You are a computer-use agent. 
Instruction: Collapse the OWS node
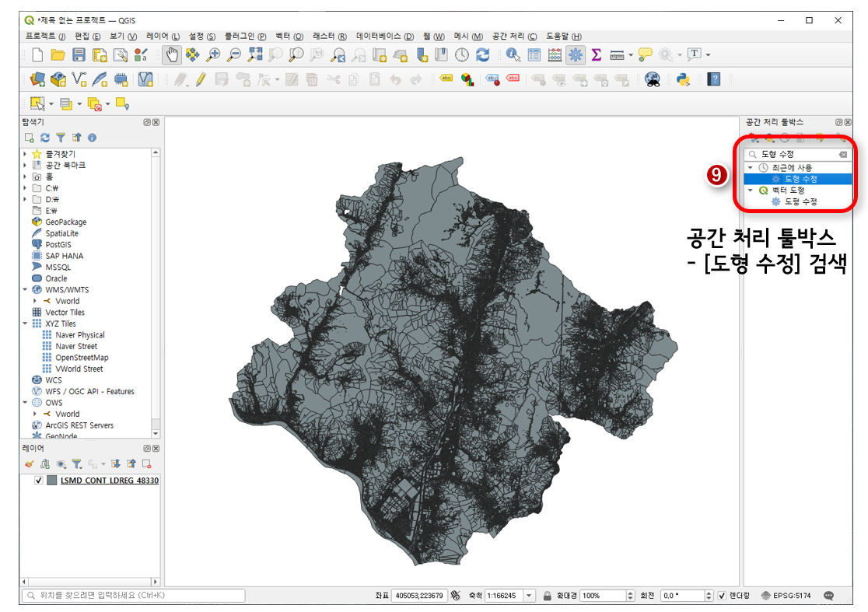coord(24,402)
